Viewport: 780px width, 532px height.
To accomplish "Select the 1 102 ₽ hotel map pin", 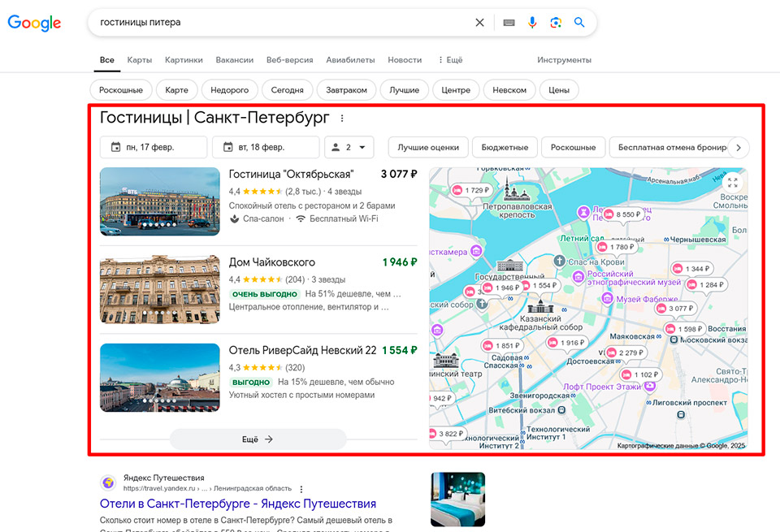I will point(640,374).
